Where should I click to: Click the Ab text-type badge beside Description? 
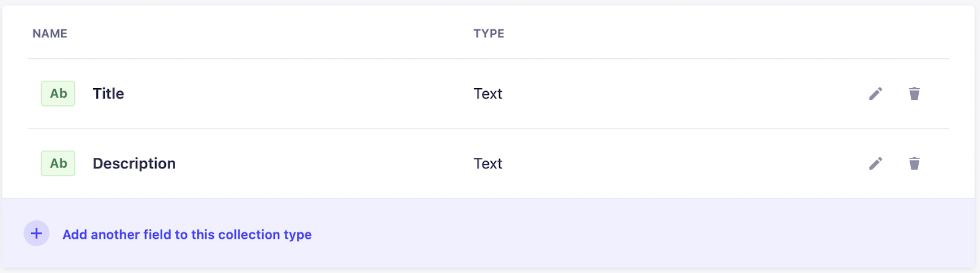(58, 163)
